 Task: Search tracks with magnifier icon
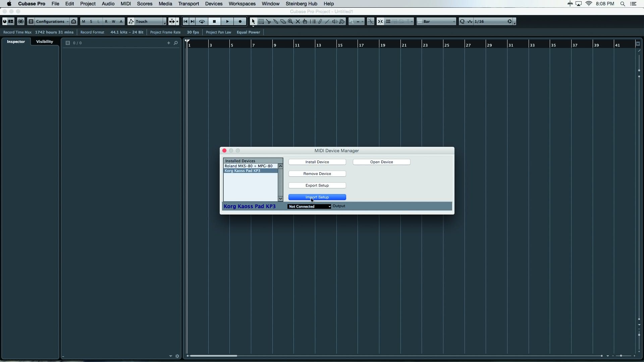(x=176, y=43)
